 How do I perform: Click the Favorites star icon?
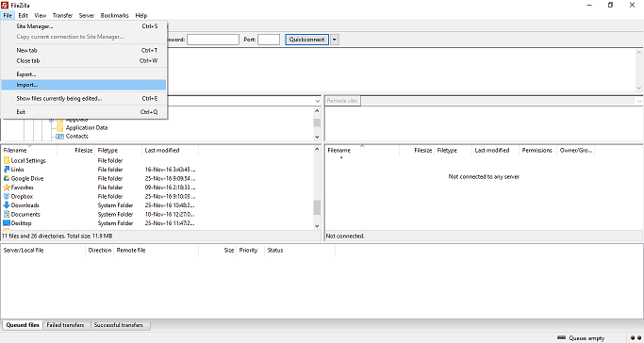(x=7, y=188)
